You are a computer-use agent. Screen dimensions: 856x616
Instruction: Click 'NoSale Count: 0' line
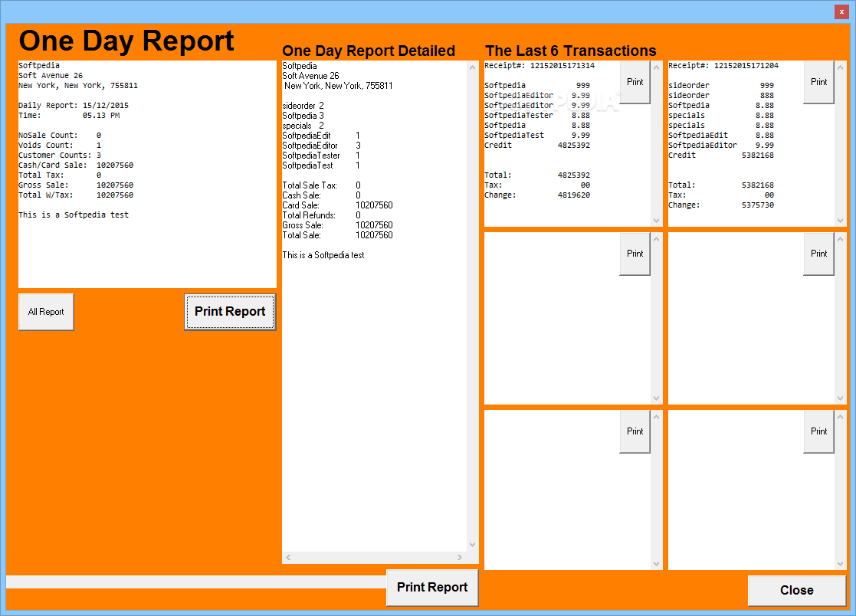[x=60, y=136]
